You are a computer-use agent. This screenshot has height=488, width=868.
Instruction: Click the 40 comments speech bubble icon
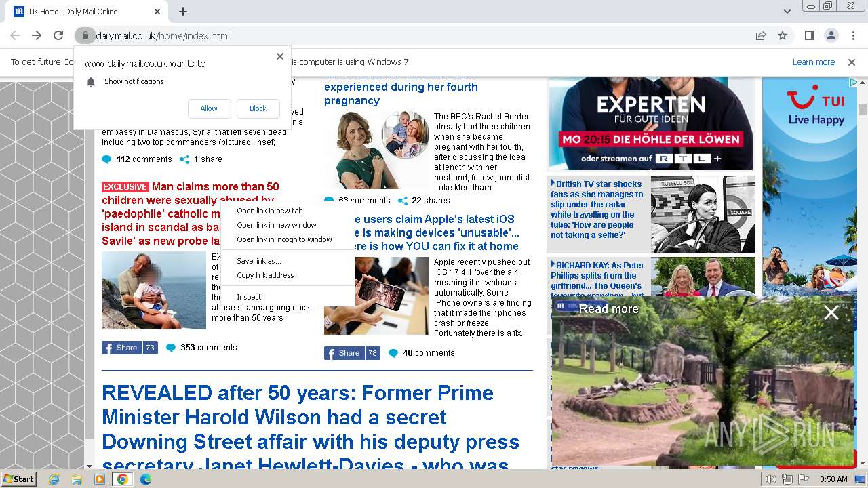click(393, 354)
